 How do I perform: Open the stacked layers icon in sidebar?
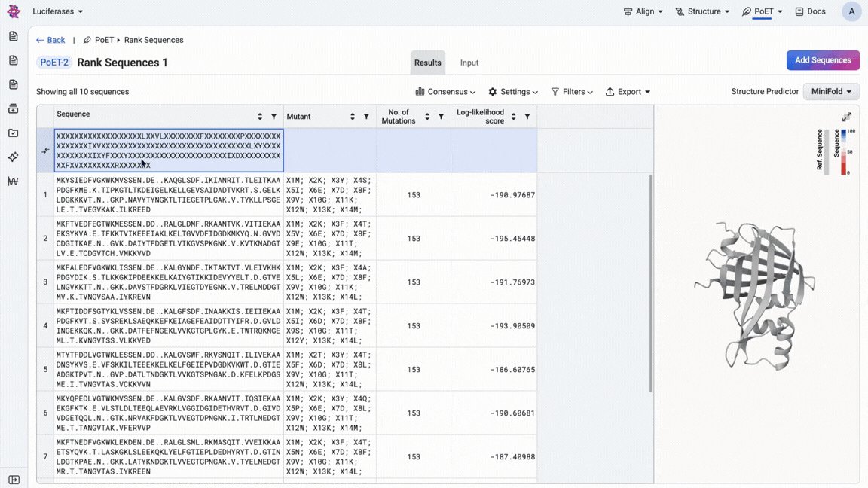tap(14, 108)
